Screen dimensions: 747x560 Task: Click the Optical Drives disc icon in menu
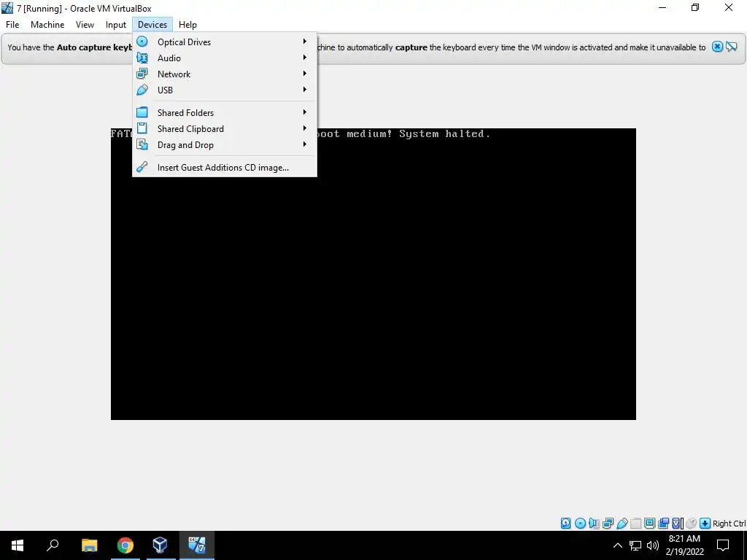(x=142, y=42)
